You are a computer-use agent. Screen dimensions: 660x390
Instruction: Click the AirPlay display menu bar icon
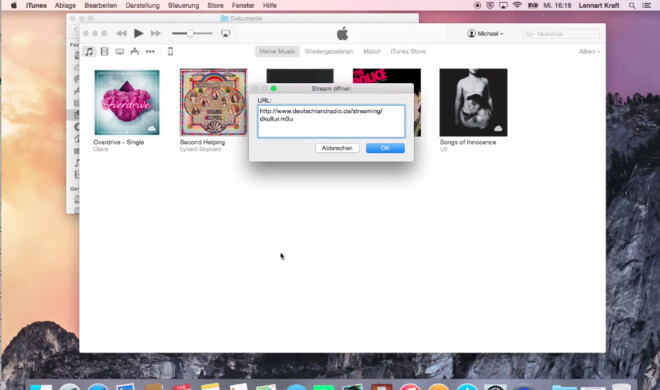pos(503,5)
